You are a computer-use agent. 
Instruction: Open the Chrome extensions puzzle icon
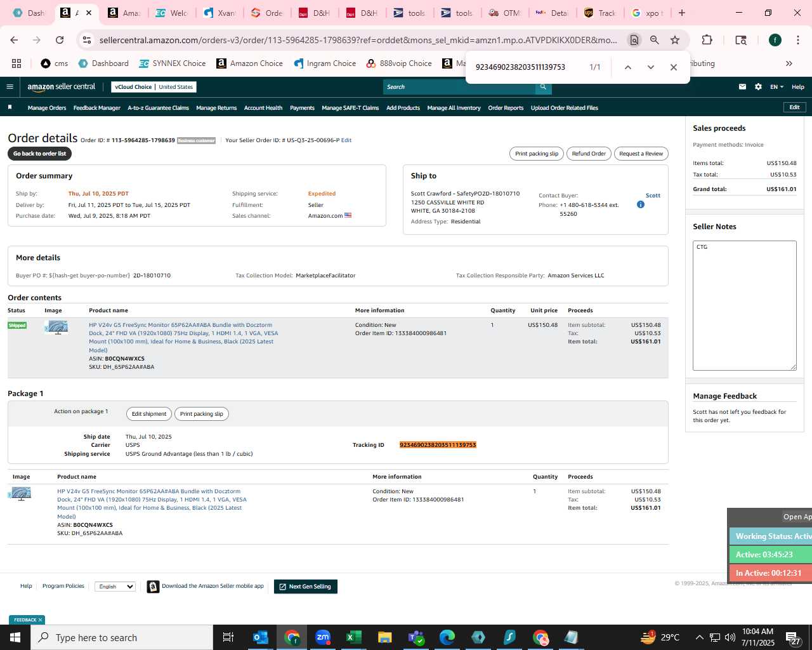pyautogui.click(x=707, y=40)
